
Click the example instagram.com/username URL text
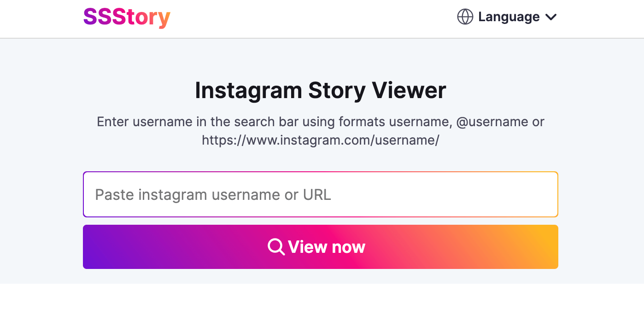click(x=321, y=140)
